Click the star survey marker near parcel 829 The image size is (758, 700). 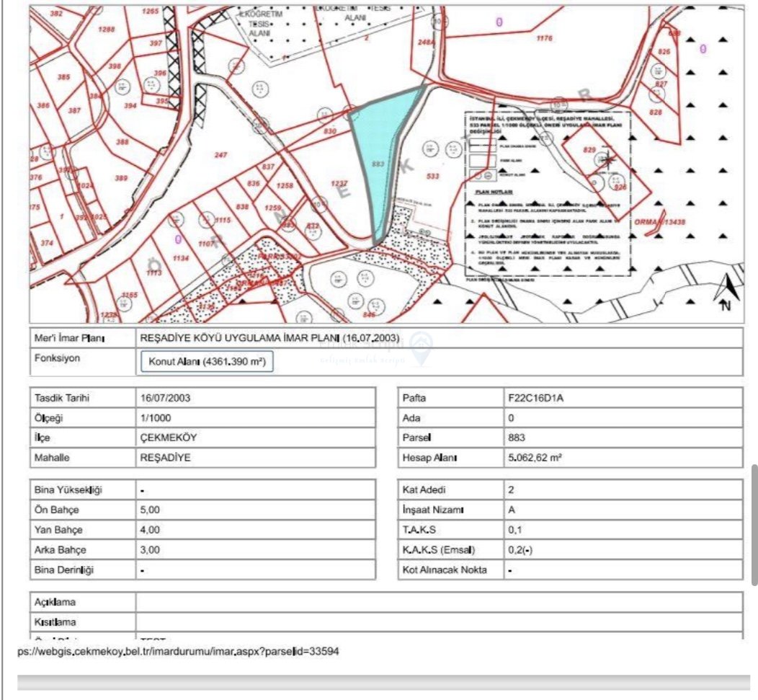coord(608,159)
